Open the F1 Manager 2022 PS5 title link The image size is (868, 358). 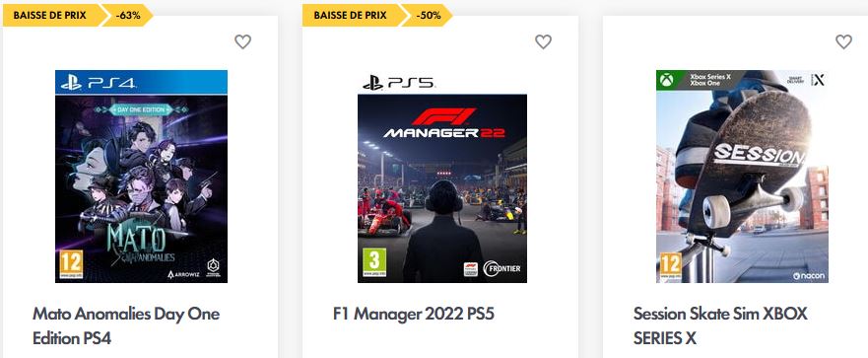coord(414,315)
